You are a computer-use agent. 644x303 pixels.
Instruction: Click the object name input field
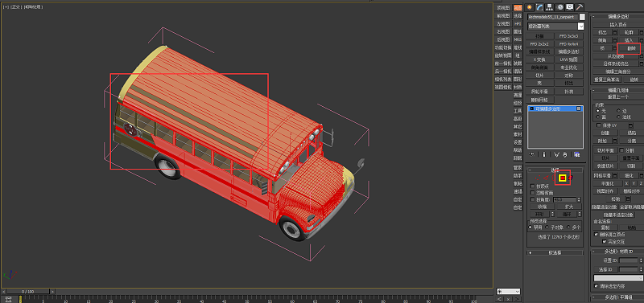pos(552,17)
